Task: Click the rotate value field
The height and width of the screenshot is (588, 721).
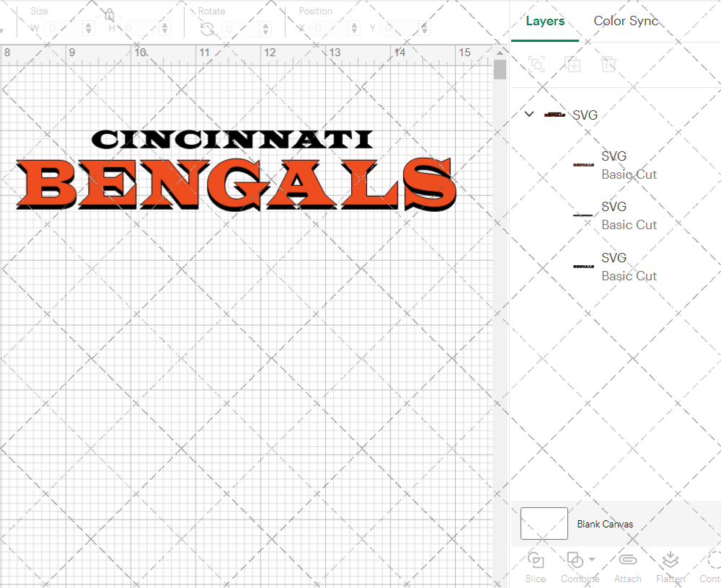Action: click(241, 29)
